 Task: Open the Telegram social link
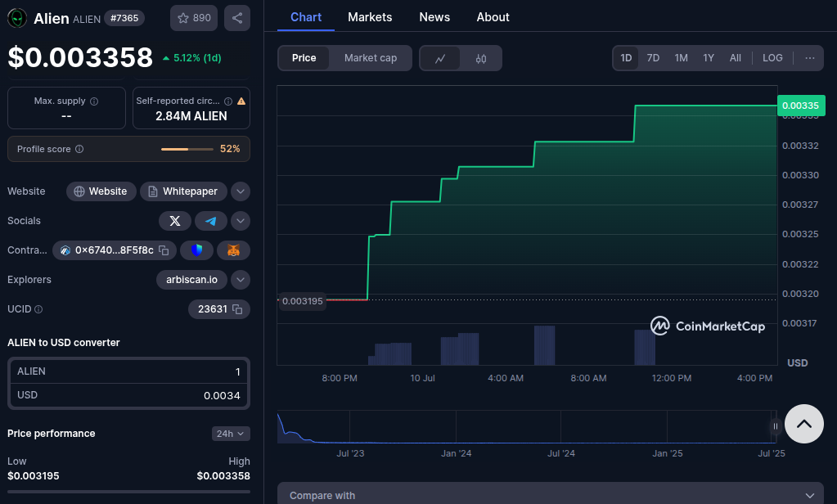tap(211, 221)
